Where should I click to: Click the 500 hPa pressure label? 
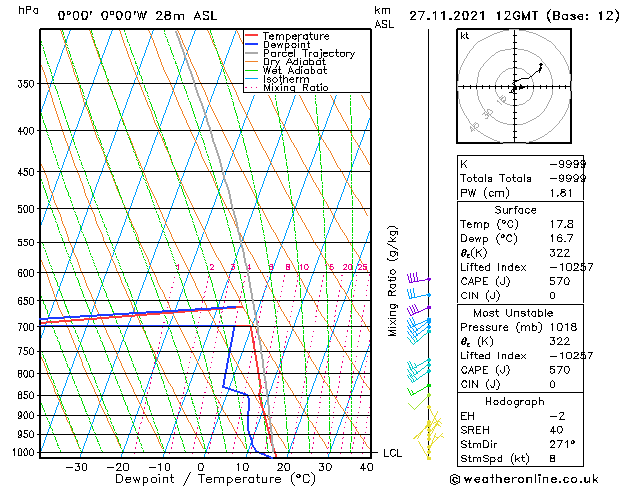26,209
